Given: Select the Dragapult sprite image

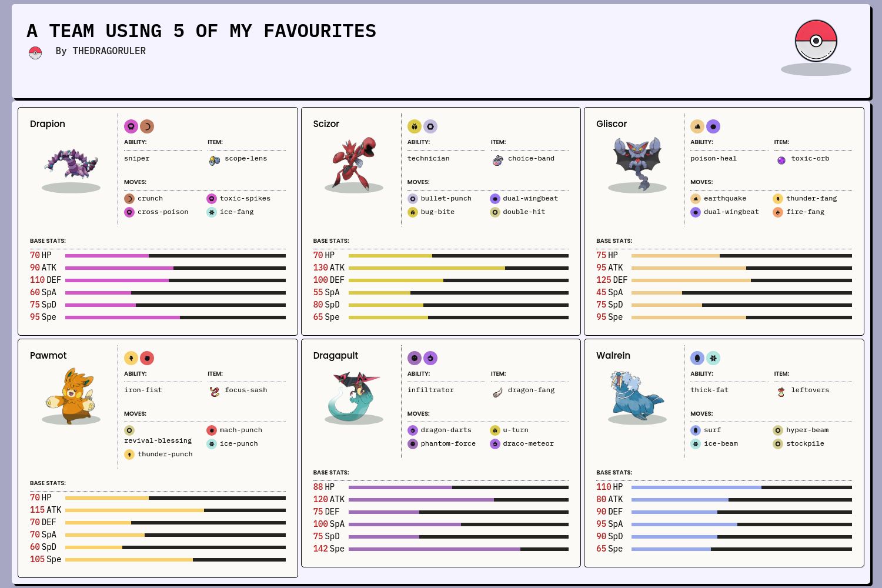Looking at the screenshot, I should tap(354, 396).
